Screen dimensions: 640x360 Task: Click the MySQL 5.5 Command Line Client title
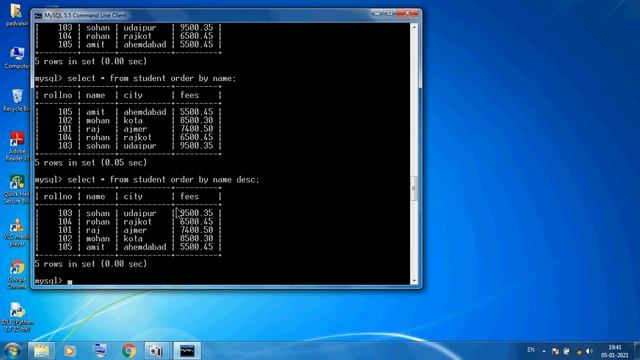[86, 15]
